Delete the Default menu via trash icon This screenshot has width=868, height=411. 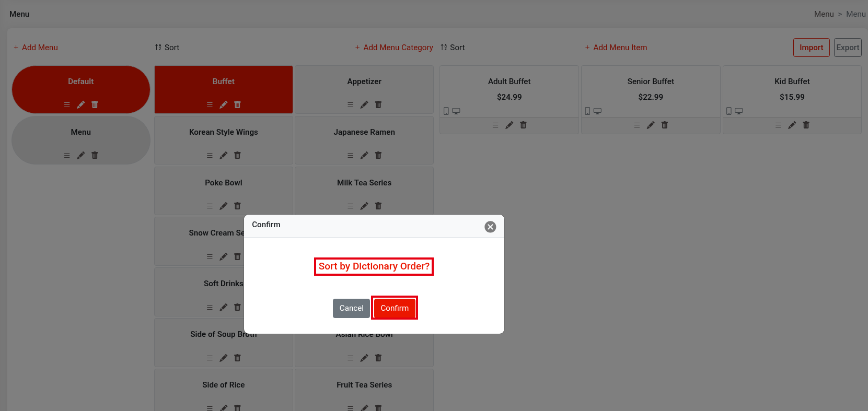[95, 104]
